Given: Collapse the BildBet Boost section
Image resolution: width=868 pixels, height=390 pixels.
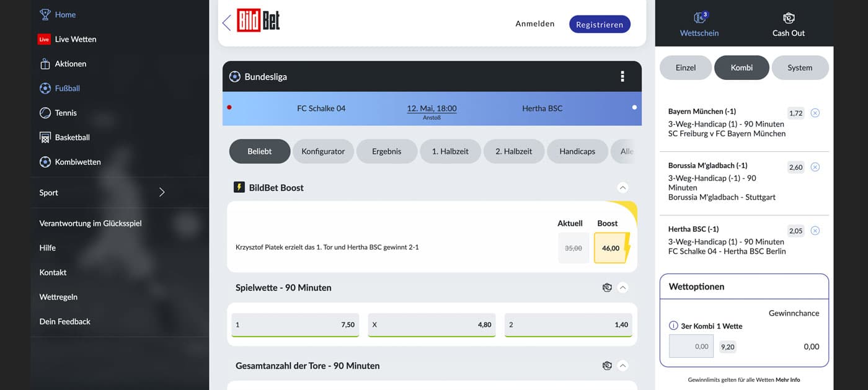Looking at the screenshot, I should [x=623, y=187].
